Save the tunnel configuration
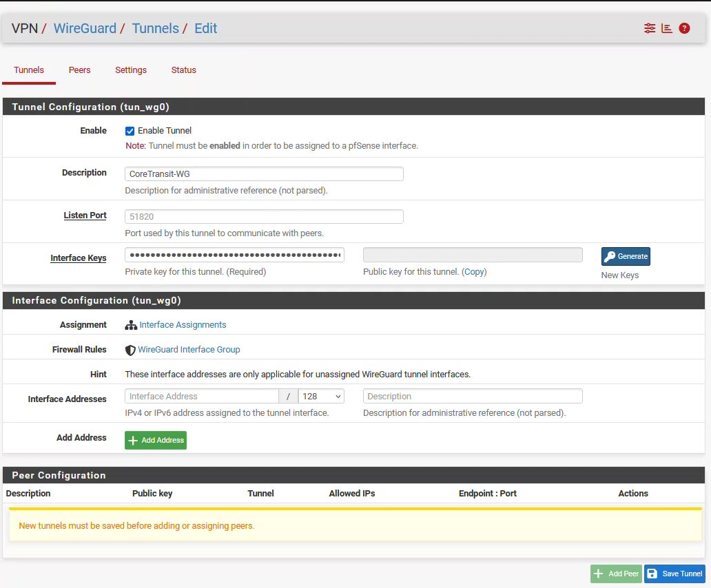 click(674, 574)
